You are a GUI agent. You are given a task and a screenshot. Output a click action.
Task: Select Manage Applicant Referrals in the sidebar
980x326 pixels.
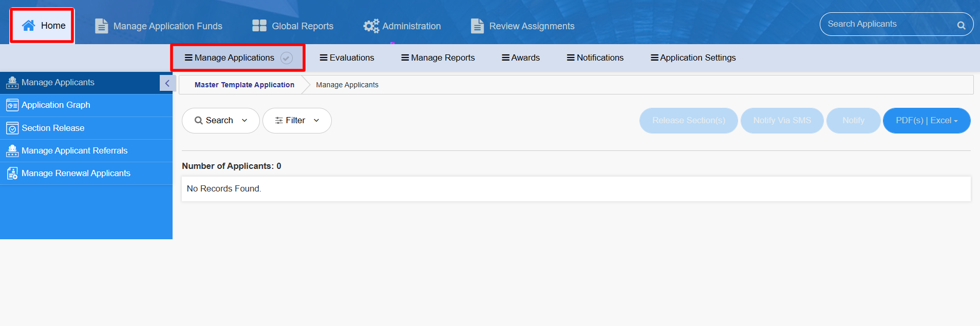[x=74, y=150]
